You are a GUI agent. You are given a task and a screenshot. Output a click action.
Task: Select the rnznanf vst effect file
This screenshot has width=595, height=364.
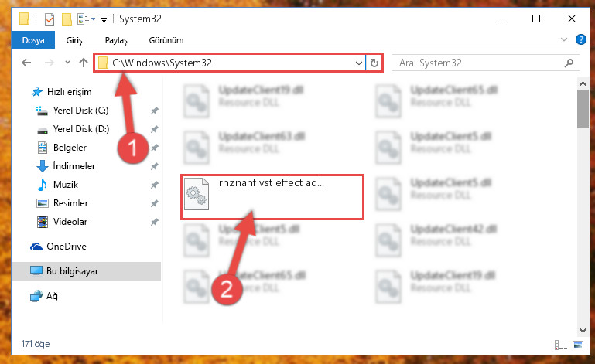click(x=272, y=197)
